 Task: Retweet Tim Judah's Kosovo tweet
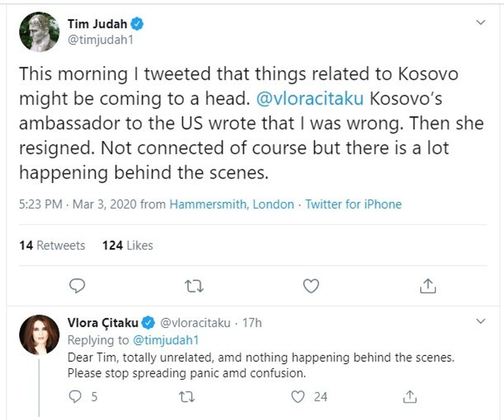(193, 285)
